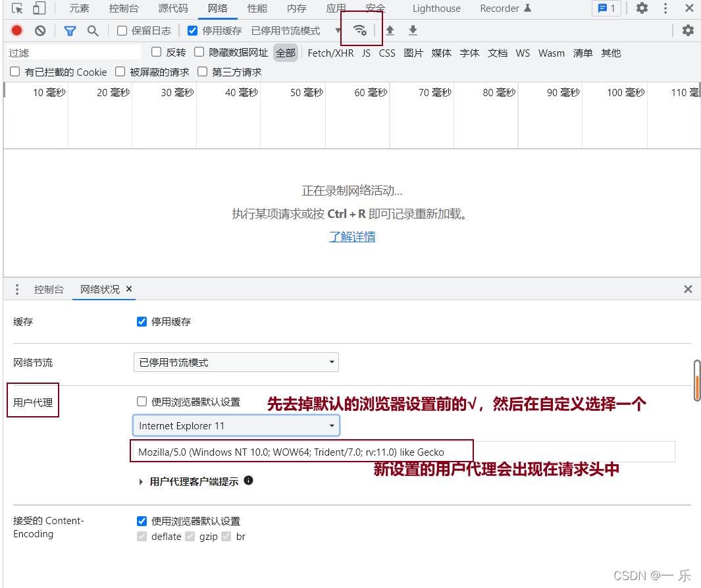Screen dimensions: 701x588
Task: Click the 过滤 text input field
Action: 74,53
